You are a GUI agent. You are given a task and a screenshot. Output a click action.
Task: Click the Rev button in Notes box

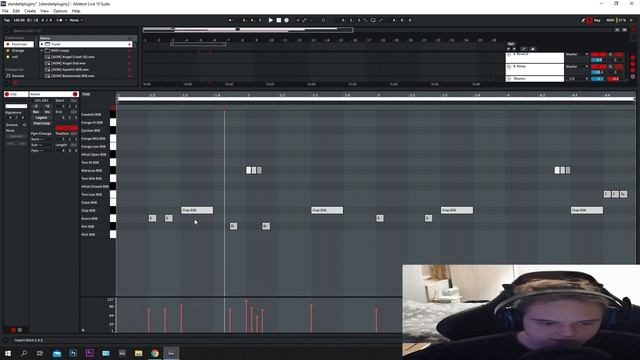pos(36,112)
